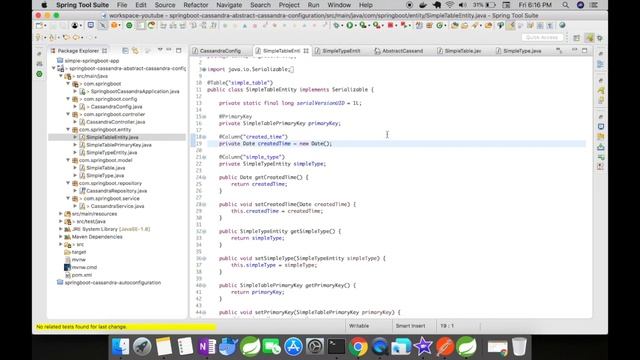Expand the Maven Dependencies node
The image size is (640, 360).
pyautogui.click(x=61, y=236)
